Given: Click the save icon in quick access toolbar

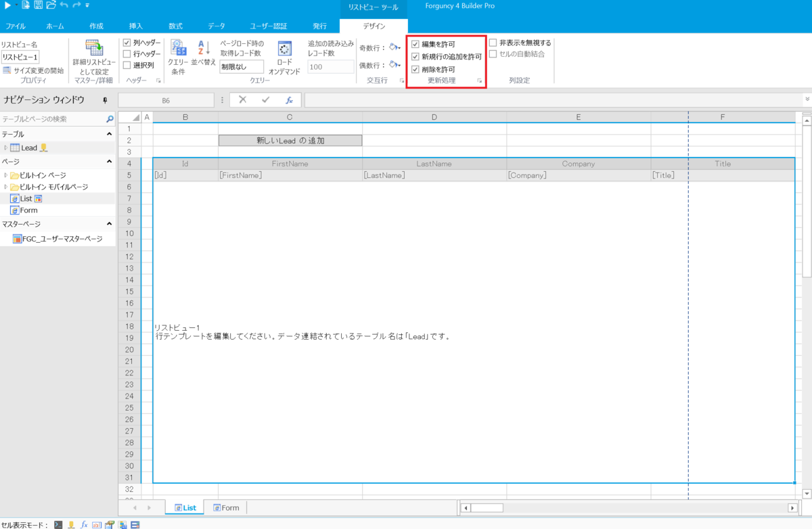Looking at the screenshot, I should coord(39,5).
